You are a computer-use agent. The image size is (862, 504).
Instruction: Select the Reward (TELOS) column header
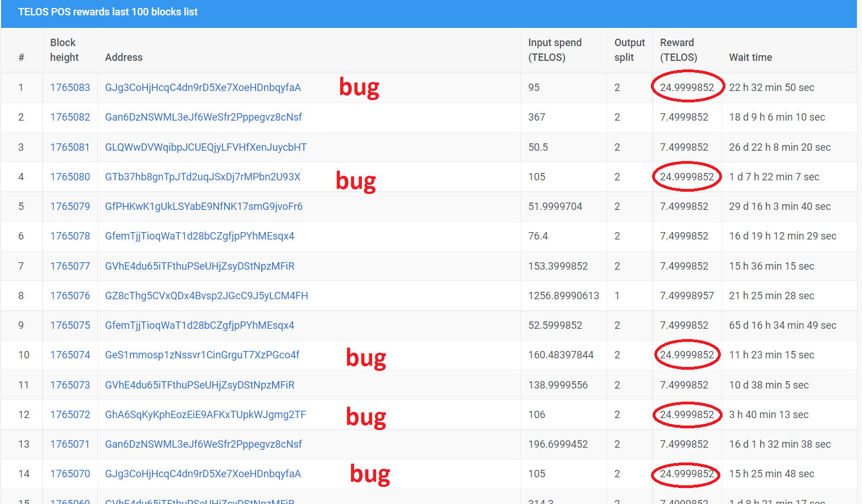point(679,50)
